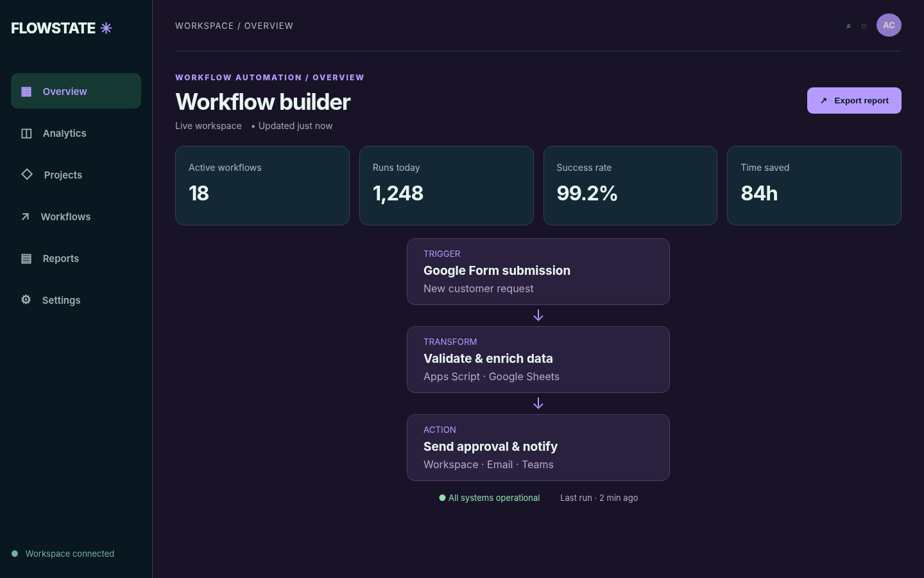Click the 'Workflow builder' heading
924x578 pixels.
(x=263, y=102)
